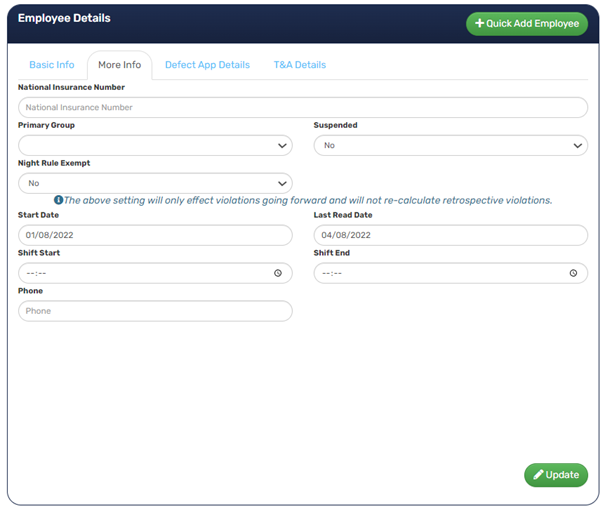Focus the National Insurance Number field
The width and height of the screenshot is (605, 511).
click(x=302, y=107)
